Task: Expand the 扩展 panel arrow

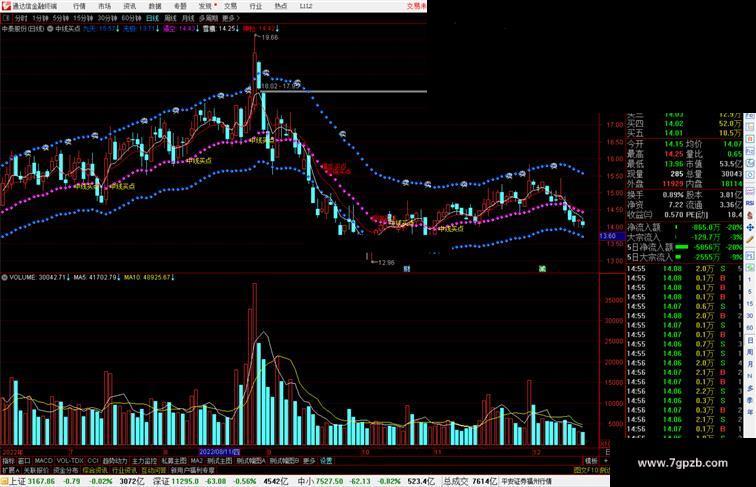Action: pos(11,470)
